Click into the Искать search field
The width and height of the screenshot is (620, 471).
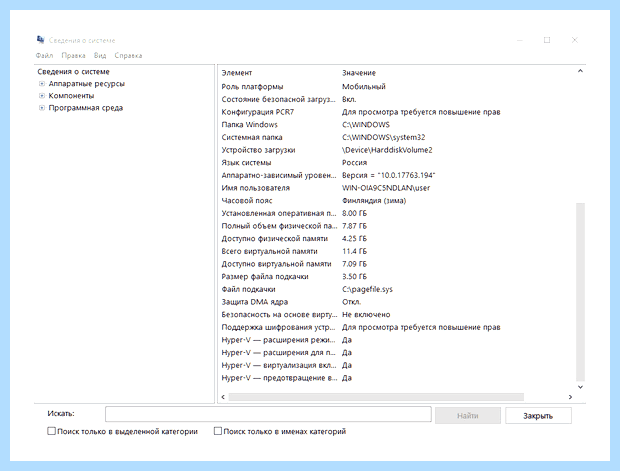pos(268,414)
